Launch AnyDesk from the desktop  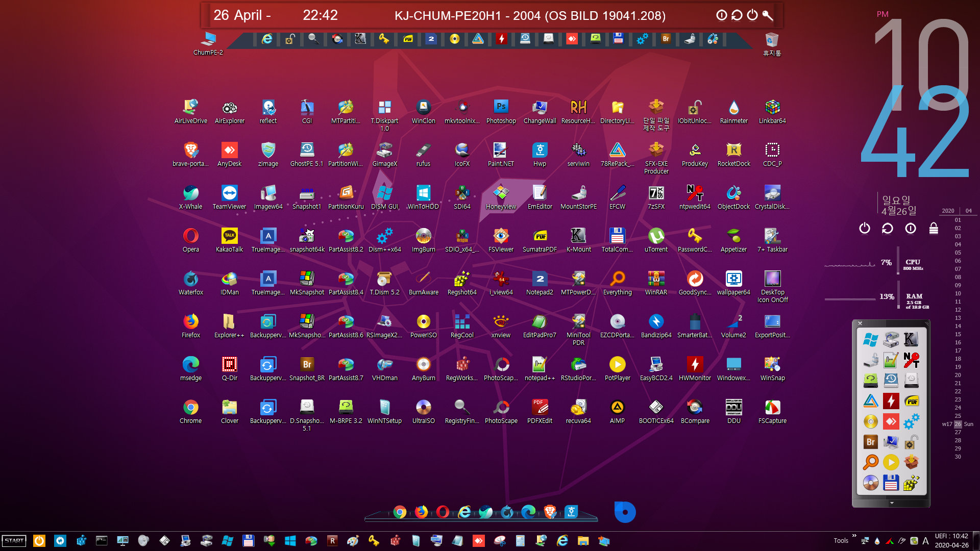[x=230, y=155]
